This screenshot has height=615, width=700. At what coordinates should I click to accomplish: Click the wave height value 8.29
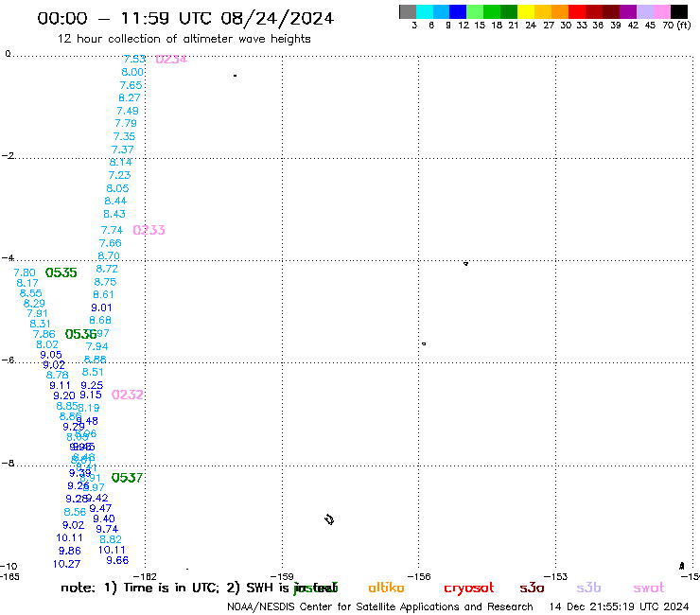pyautogui.click(x=34, y=304)
